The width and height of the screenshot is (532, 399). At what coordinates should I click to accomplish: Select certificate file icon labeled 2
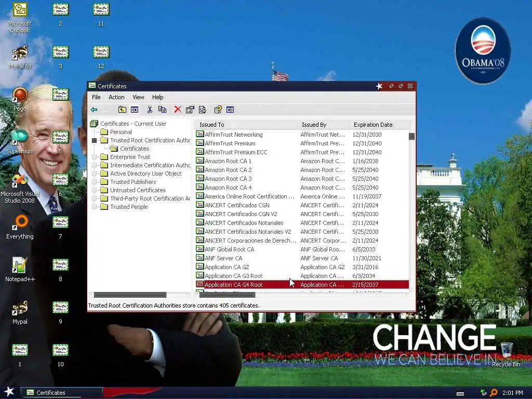click(x=60, y=14)
